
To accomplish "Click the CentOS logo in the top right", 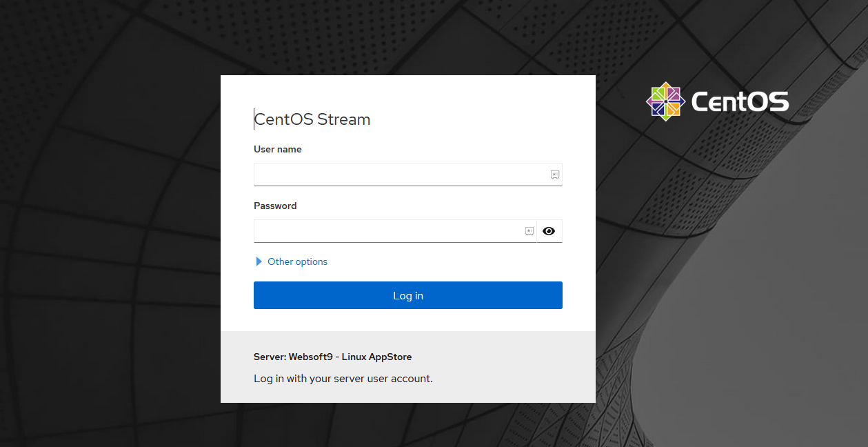I will tap(665, 101).
